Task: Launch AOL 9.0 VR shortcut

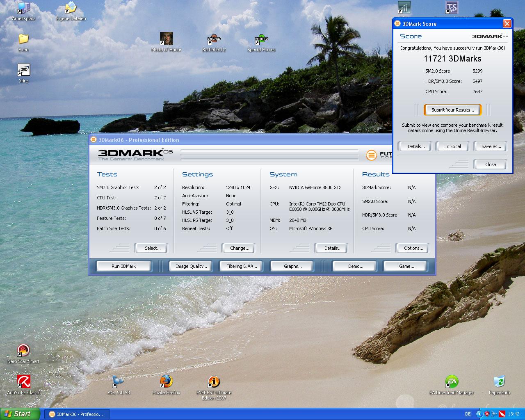Action: [x=119, y=385]
